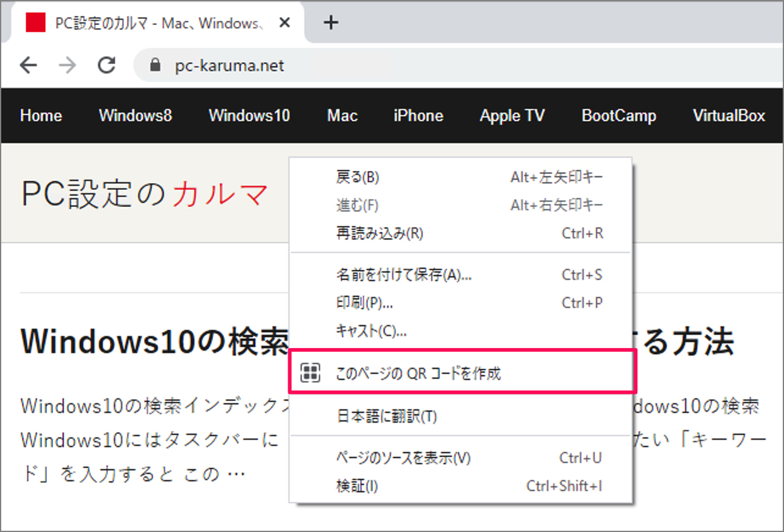Click the reload page icon
The height and width of the screenshot is (532, 784).
pyautogui.click(x=107, y=65)
